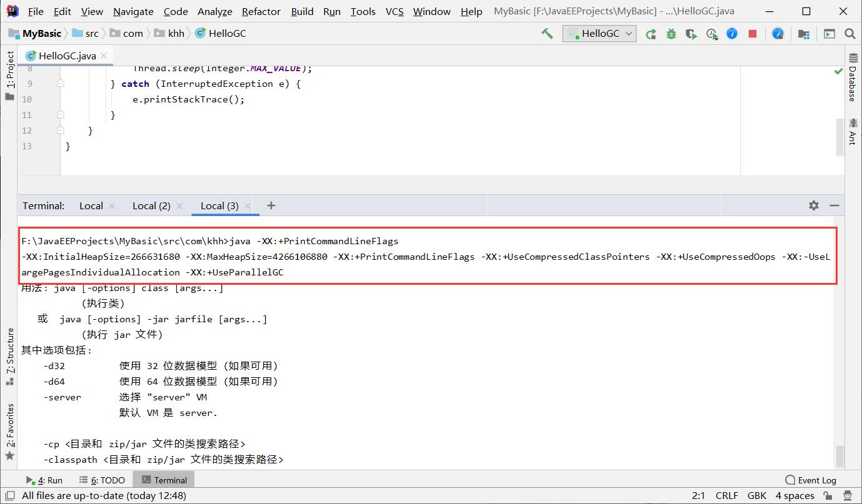Collapse the catch block fold marker
Screen dimensions: 862x504
tap(61, 84)
